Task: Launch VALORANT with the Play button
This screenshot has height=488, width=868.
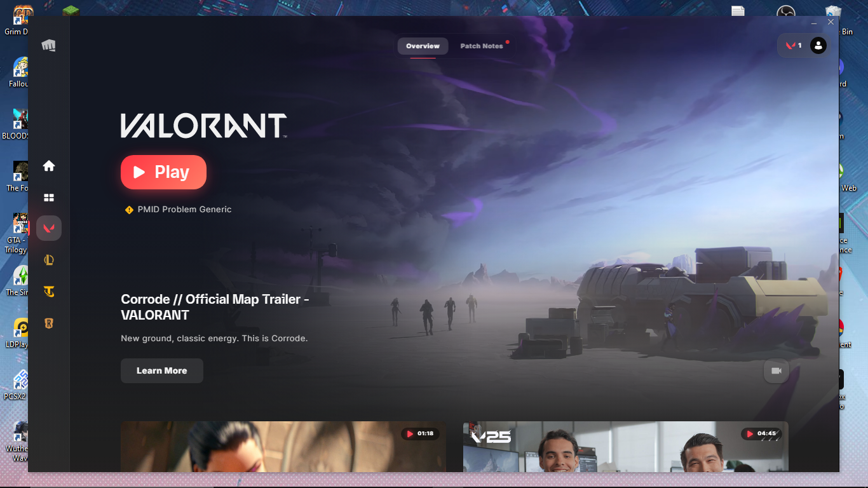Action: (163, 172)
